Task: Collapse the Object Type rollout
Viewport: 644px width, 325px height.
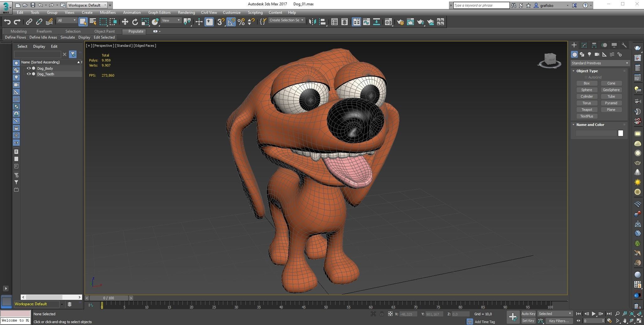Action: pos(587,71)
